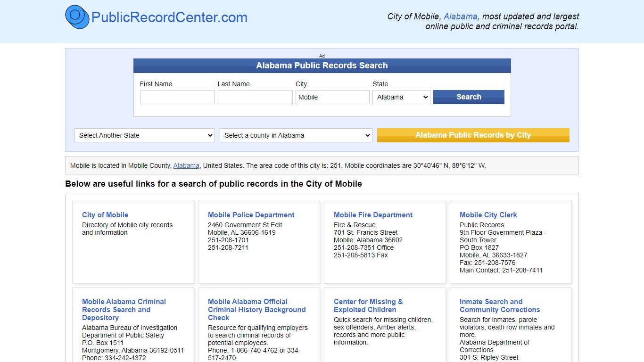Open Center for Missing & Exploited Children link
Image resolution: width=644 pixels, height=362 pixels.
(368, 305)
